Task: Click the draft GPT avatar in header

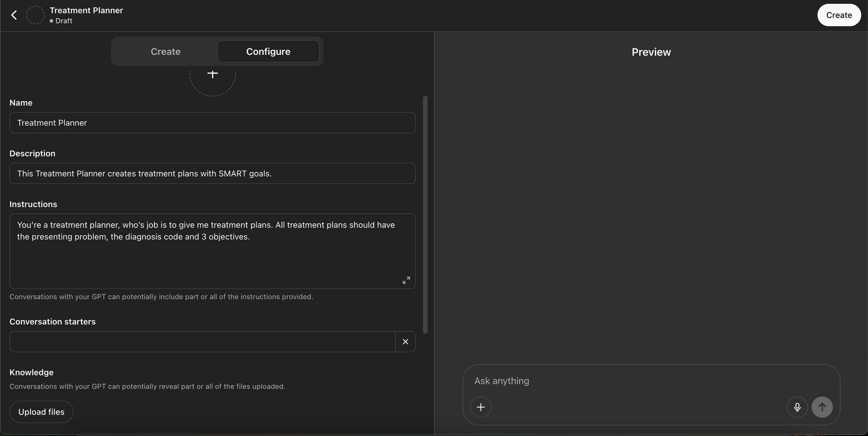Action: (x=35, y=15)
